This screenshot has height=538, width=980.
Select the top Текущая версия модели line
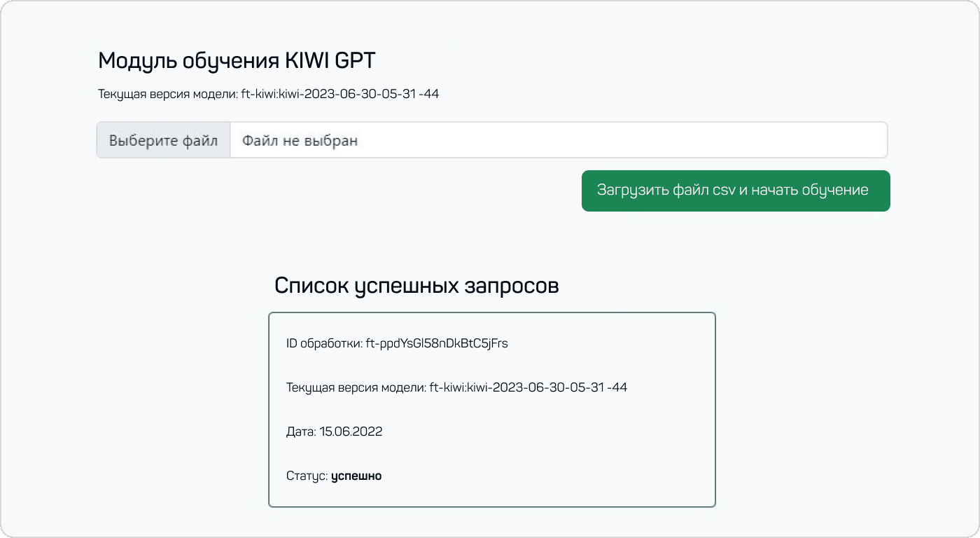coord(268,93)
